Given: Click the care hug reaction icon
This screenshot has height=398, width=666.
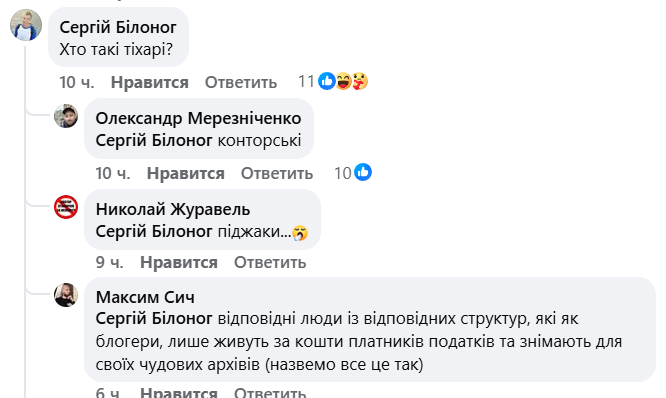Looking at the screenshot, I should (360, 81).
